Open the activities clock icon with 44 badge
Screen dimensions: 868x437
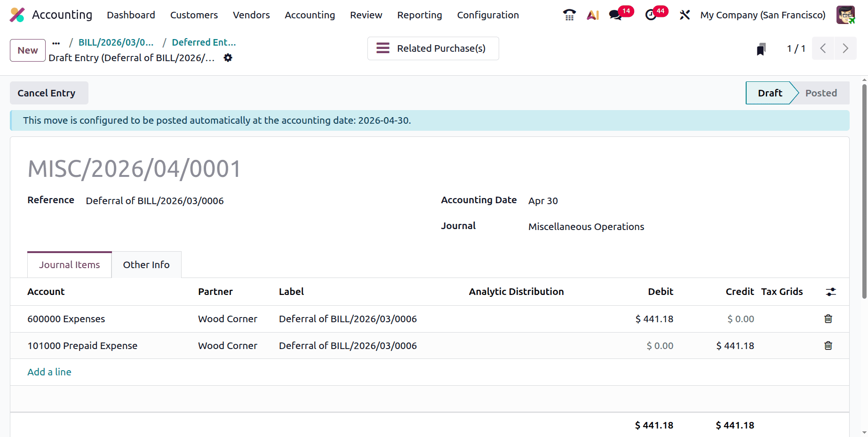[x=651, y=15]
